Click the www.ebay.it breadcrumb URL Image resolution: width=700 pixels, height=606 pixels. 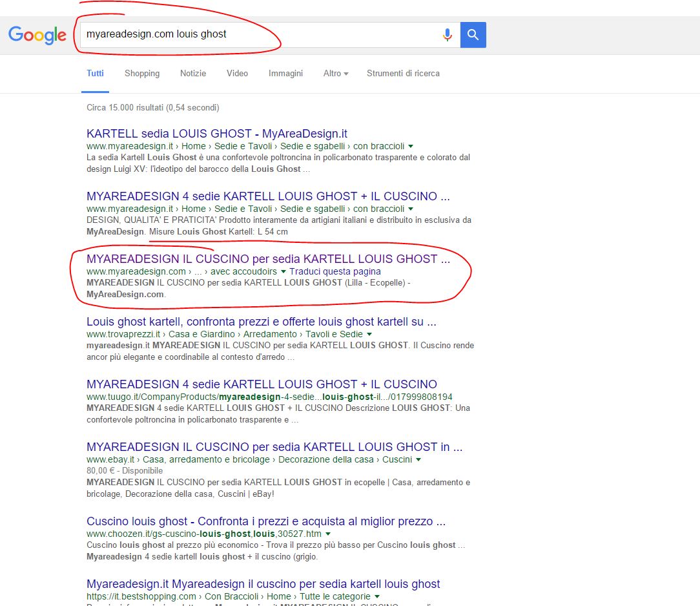(249, 459)
